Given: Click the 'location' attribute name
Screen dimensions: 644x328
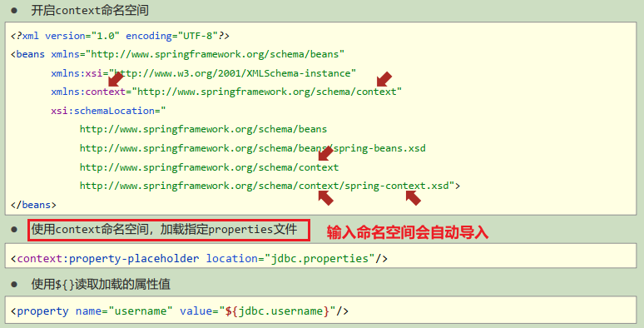Looking at the screenshot, I should click(232, 259).
